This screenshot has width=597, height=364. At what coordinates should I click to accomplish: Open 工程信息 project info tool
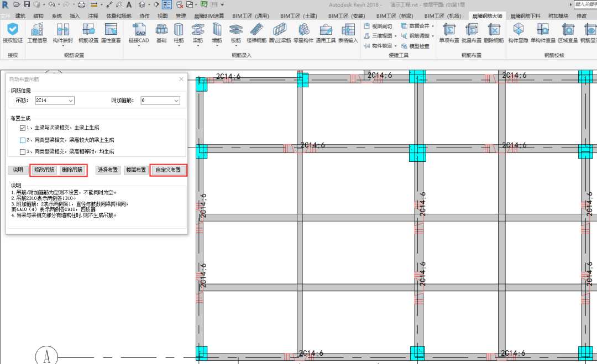coord(37,29)
